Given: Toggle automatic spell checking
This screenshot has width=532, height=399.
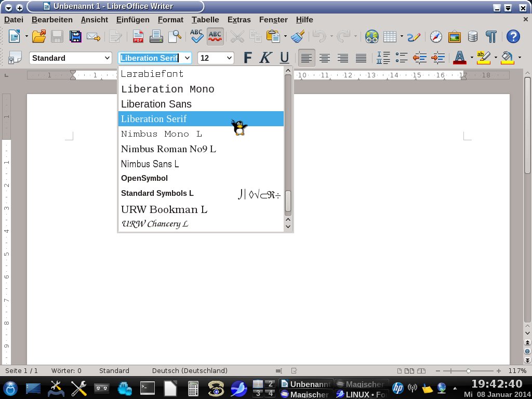Looking at the screenshot, I should point(215,36).
